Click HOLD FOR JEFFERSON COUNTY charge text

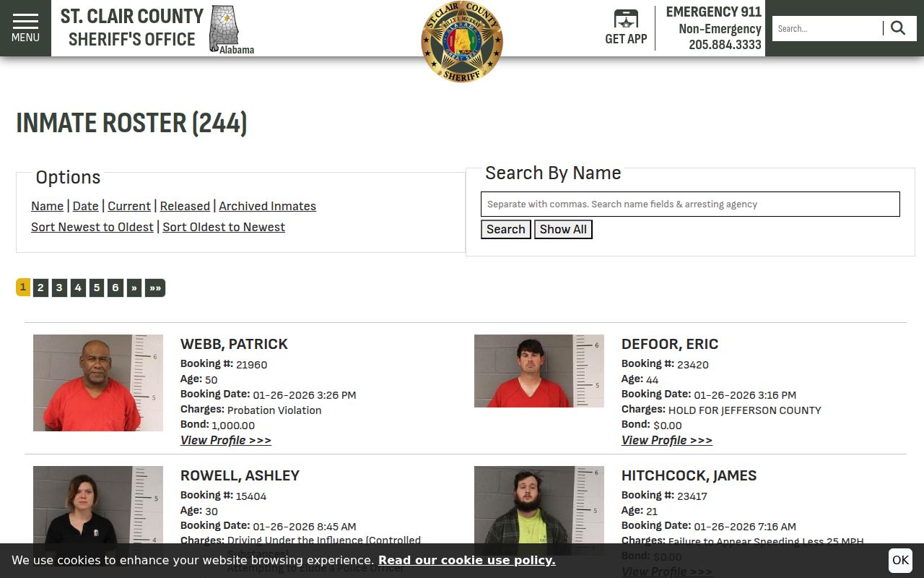[x=745, y=410]
